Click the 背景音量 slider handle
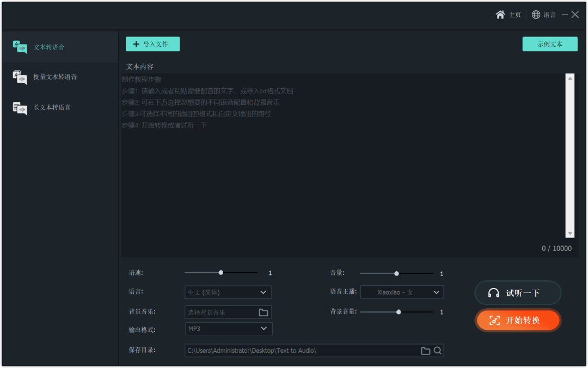The width and height of the screenshot is (588, 368). (x=399, y=312)
